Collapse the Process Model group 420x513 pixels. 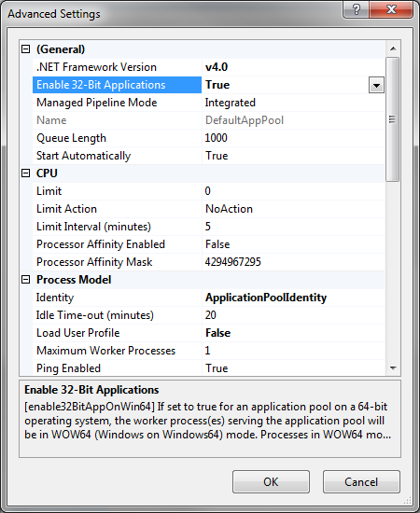25,280
